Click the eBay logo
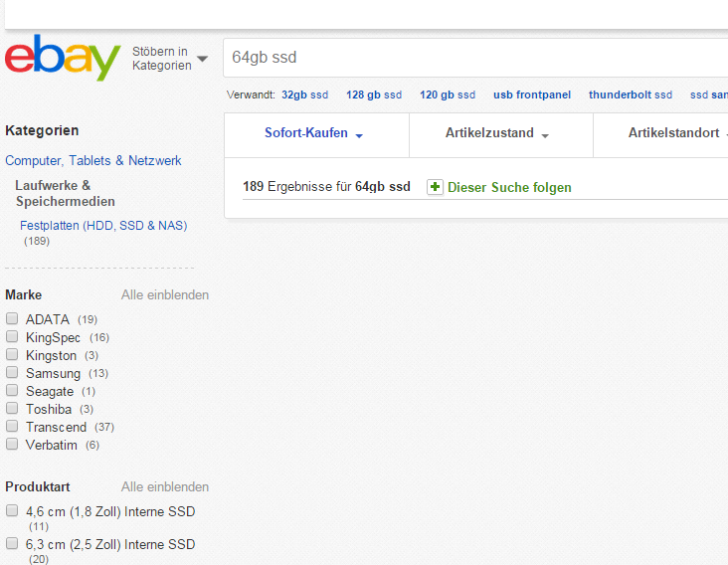 62,58
